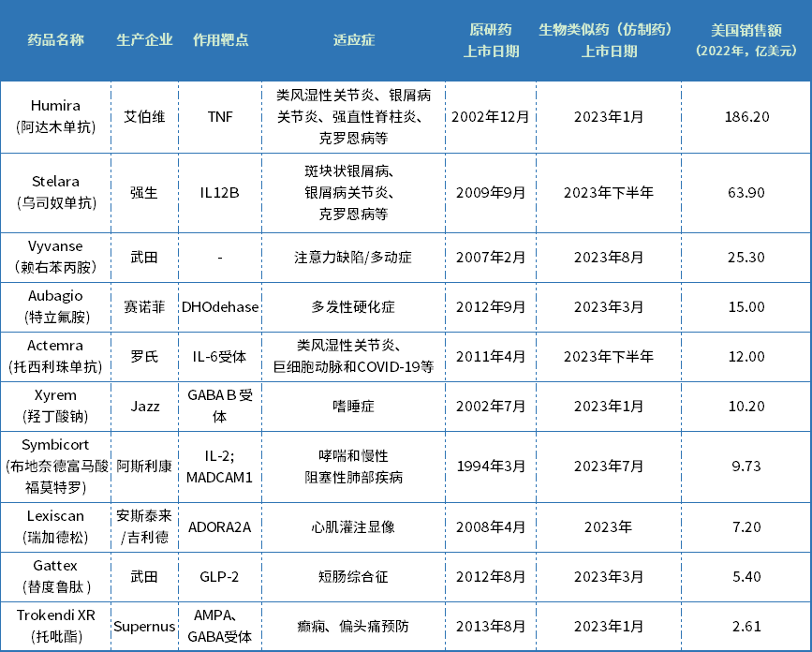This screenshot has width=812, height=652.
Task: Click the 原研药上市日期 column header
Action: click(x=491, y=40)
